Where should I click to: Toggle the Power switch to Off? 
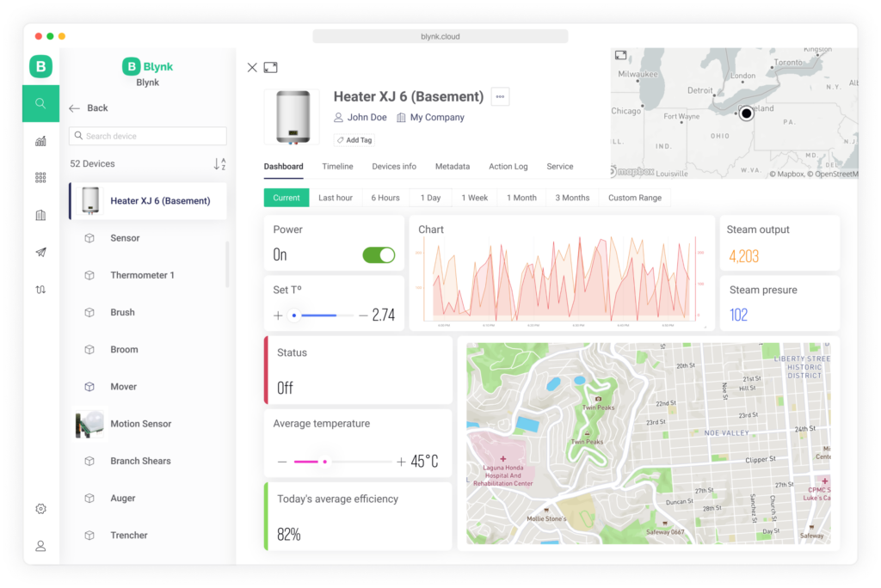point(379,254)
